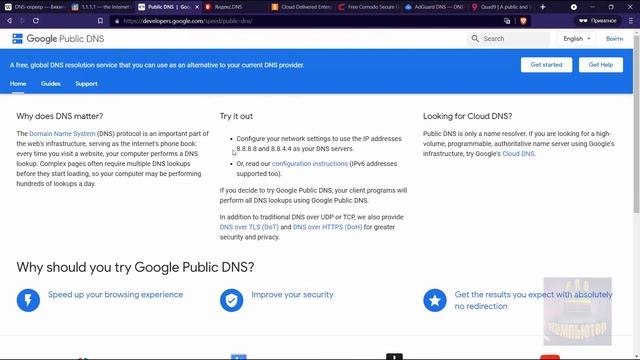The width and height of the screenshot is (640, 360).
Task: Open a new browser tab
Action: 543,7
